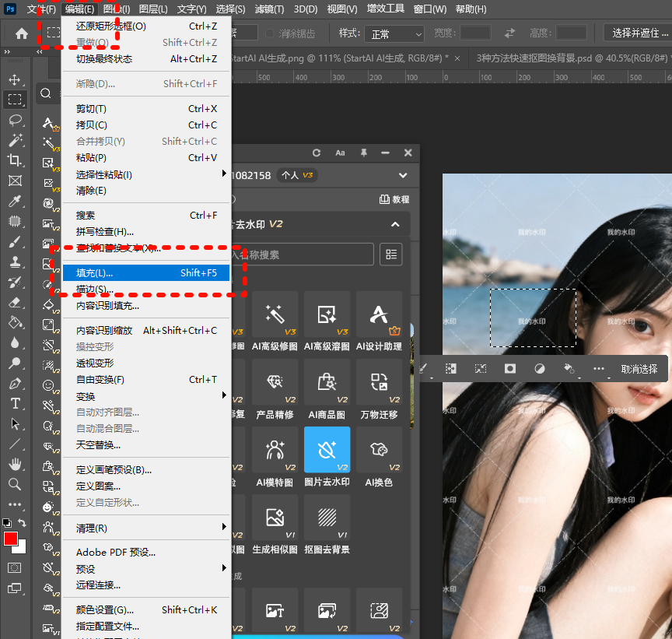The image size is (672, 639).
Task: Select the Crop tool in toolbar
Action: coord(15,160)
